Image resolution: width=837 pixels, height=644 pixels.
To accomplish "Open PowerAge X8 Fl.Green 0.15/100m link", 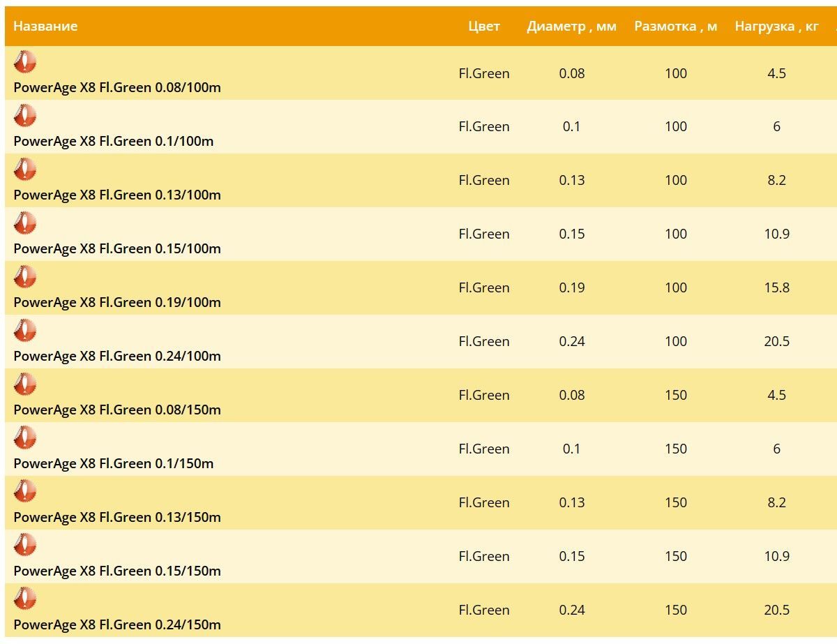I will [x=117, y=249].
